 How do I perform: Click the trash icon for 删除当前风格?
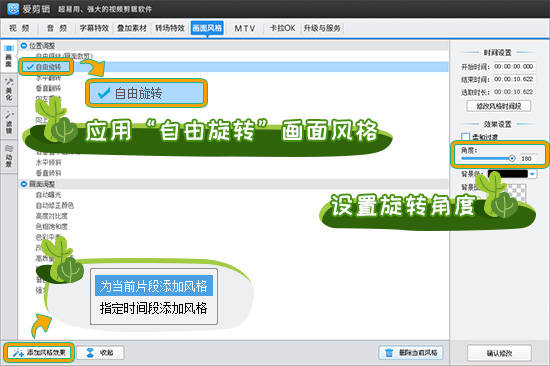389,352
